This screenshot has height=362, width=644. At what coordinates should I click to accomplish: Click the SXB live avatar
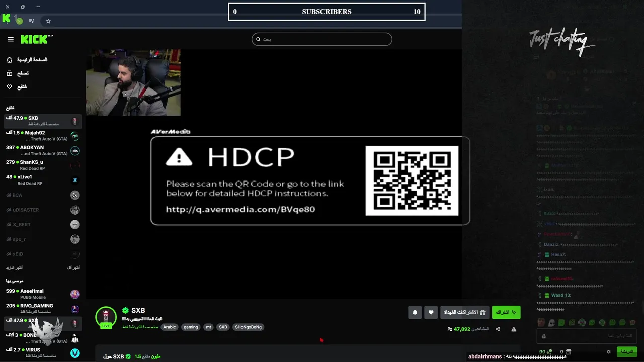click(106, 317)
